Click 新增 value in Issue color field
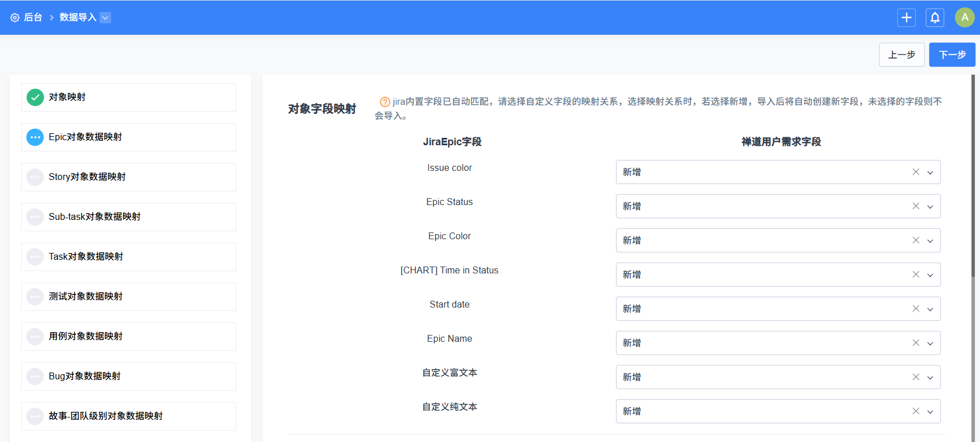The height and width of the screenshot is (442, 980). [632, 172]
